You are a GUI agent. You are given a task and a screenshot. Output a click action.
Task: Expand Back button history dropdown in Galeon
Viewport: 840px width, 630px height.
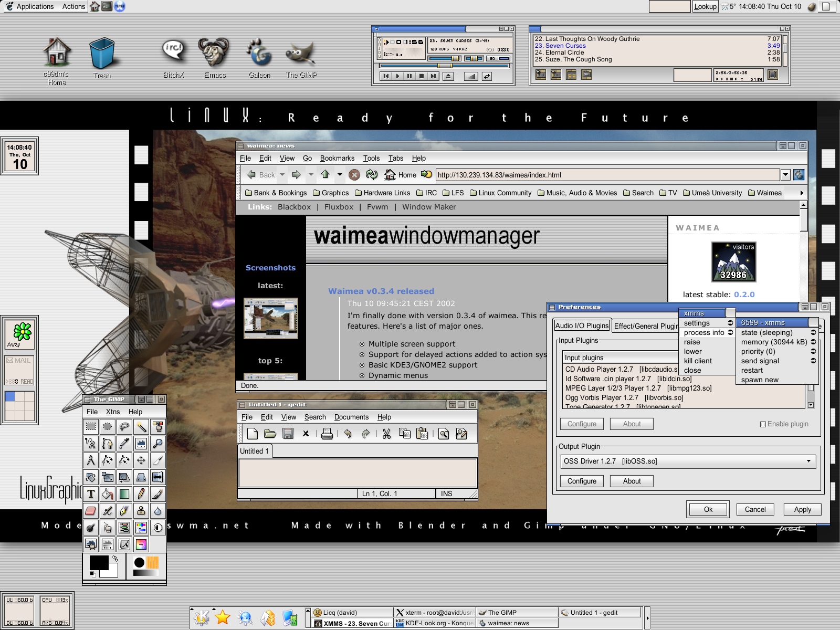[x=282, y=175]
